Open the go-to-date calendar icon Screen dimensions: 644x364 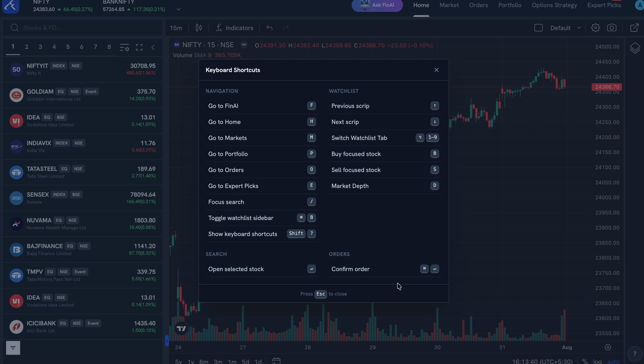tap(276, 361)
